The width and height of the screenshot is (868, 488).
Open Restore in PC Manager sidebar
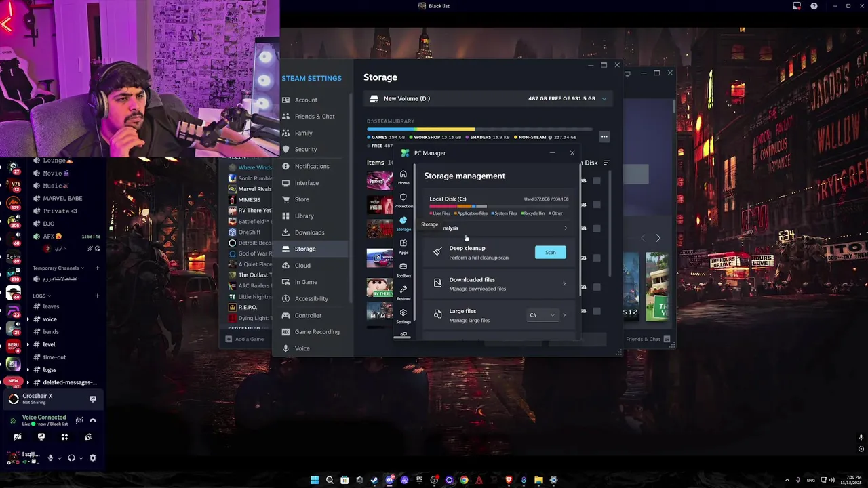click(x=403, y=293)
